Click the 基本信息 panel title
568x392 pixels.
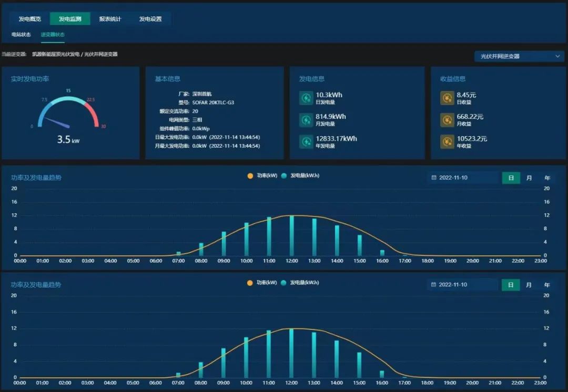click(x=167, y=79)
